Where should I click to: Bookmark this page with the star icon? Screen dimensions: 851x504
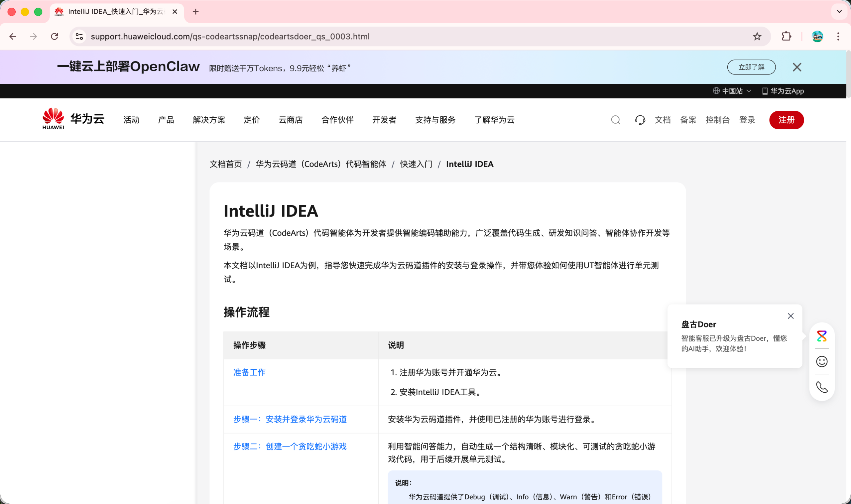click(757, 36)
